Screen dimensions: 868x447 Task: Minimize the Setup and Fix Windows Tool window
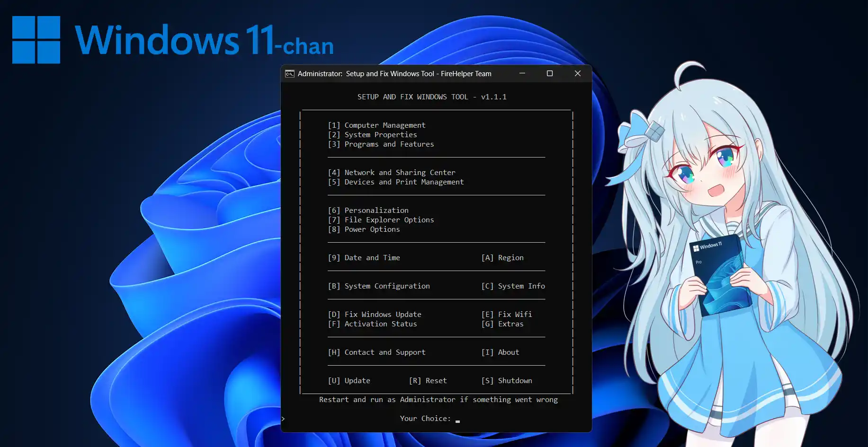(522, 73)
